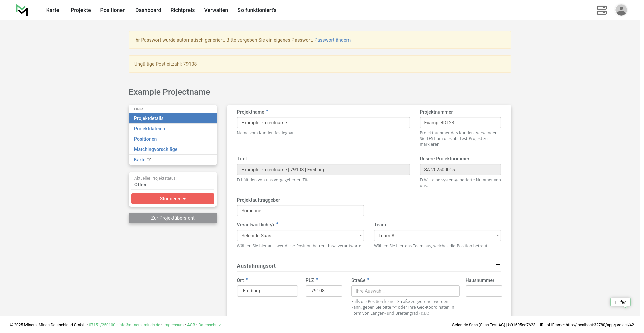The width and height of the screenshot is (644, 333).
Task: Select Matchingvorschläge in the sidebar
Action: tap(156, 149)
